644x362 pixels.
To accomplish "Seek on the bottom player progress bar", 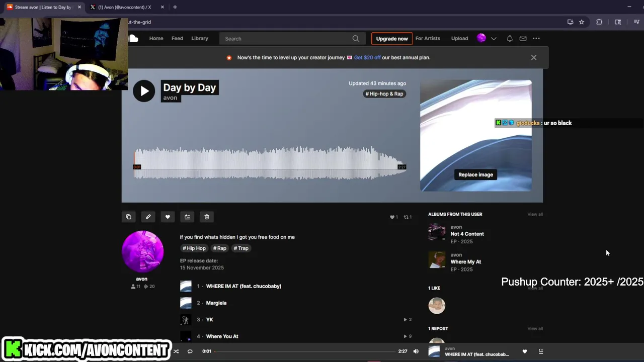I will [304, 351].
